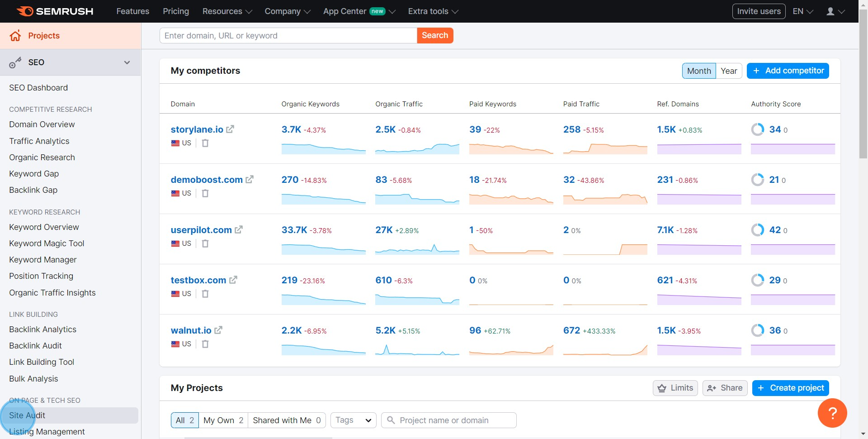Click the Invite users button
Image resolution: width=868 pixels, height=439 pixels.
(759, 11)
